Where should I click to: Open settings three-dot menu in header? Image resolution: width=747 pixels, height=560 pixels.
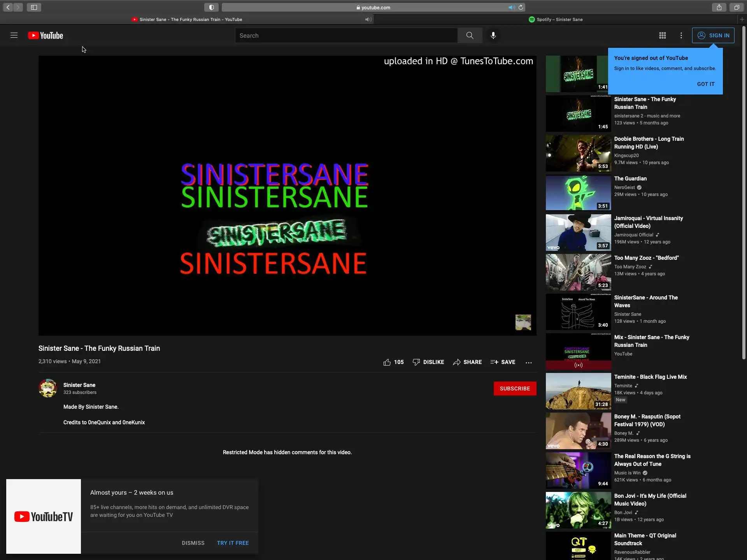point(681,35)
